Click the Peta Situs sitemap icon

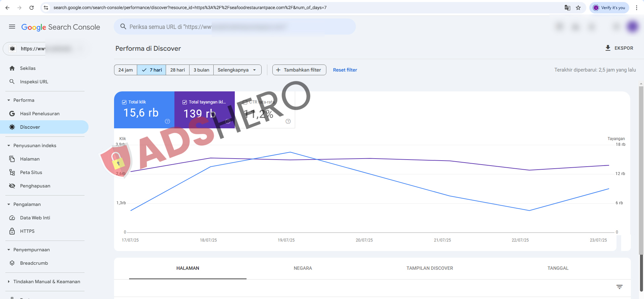[12, 172]
